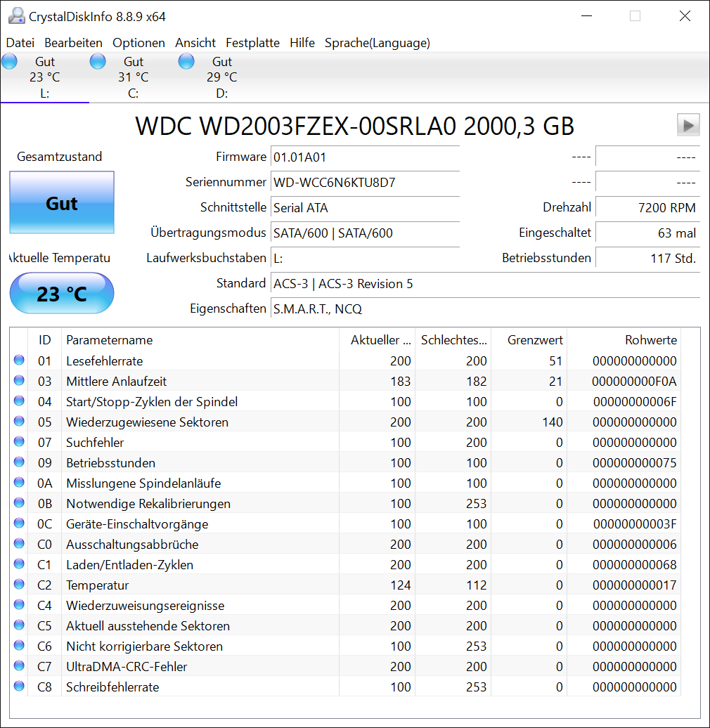Minimize the CrystalDiskInfo window

[586, 15]
